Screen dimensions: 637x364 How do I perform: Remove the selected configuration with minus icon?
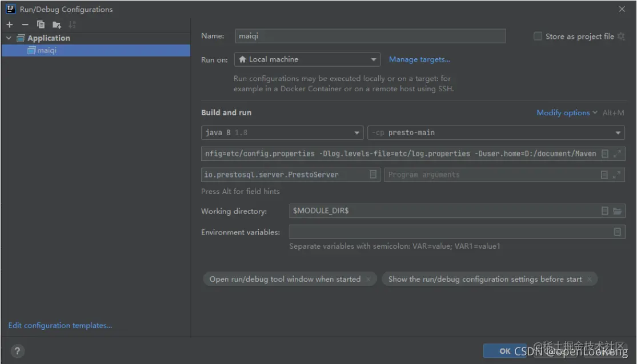click(x=25, y=25)
